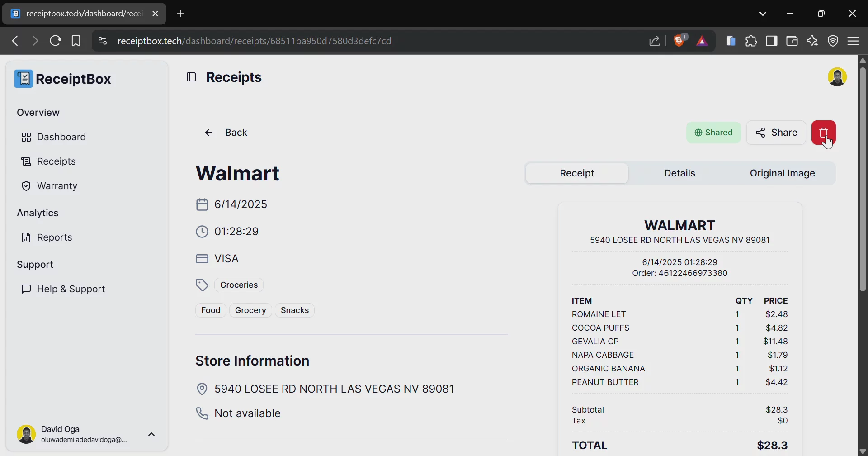Toggle the Shared status of this receipt
The width and height of the screenshot is (868, 456).
(x=713, y=133)
